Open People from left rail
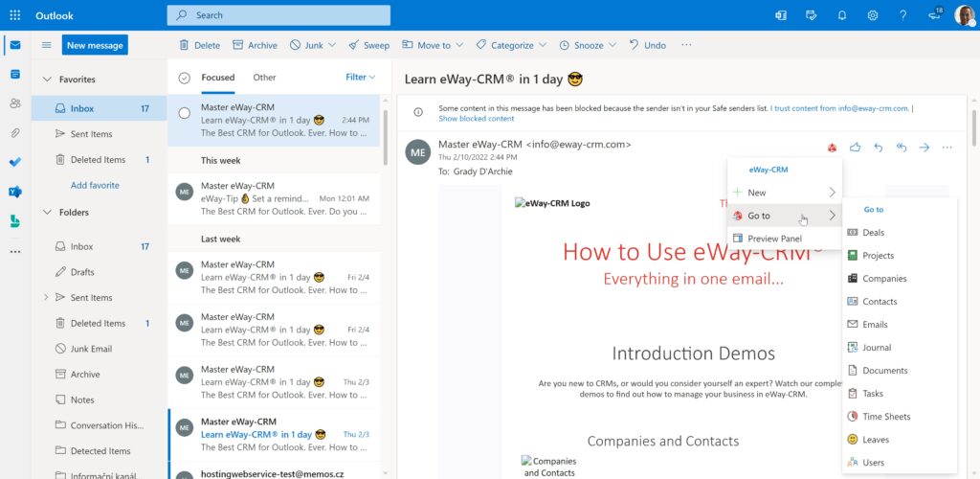 click(x=15, y=103)
